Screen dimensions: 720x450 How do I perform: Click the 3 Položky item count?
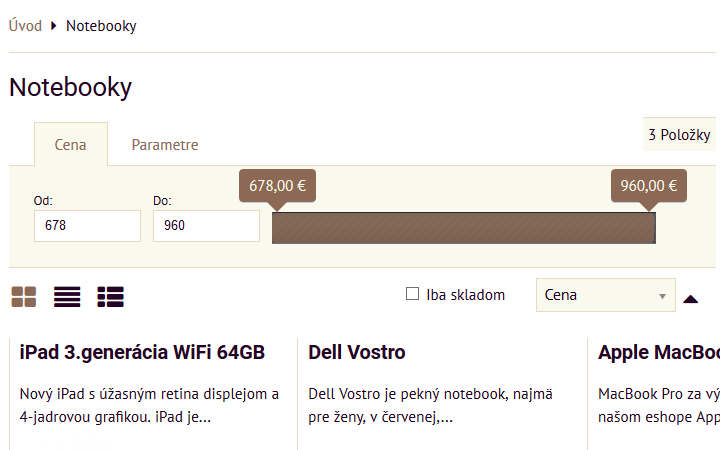pos(679,135)
